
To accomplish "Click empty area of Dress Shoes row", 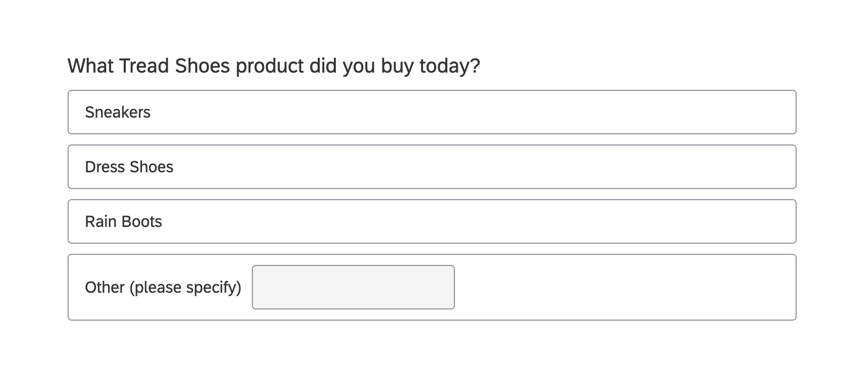I will 482,167.
